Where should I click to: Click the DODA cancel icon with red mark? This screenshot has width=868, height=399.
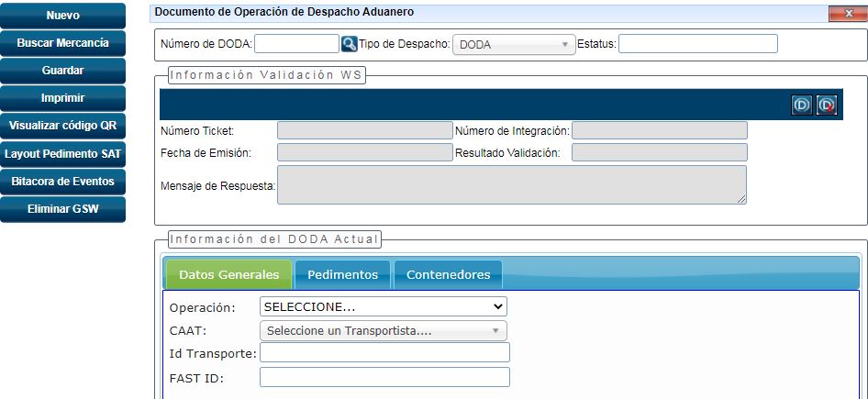point(828,105)
